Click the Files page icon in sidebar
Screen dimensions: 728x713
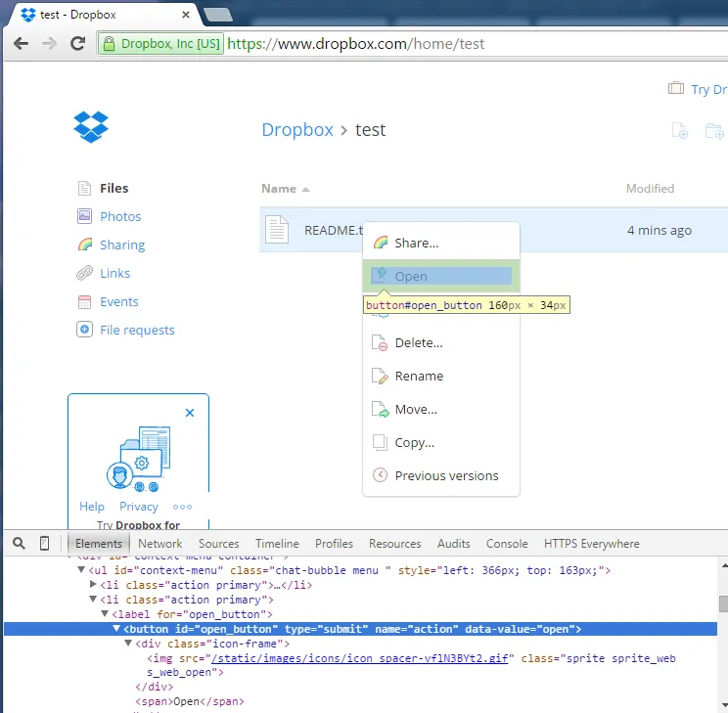click(84, 188)
